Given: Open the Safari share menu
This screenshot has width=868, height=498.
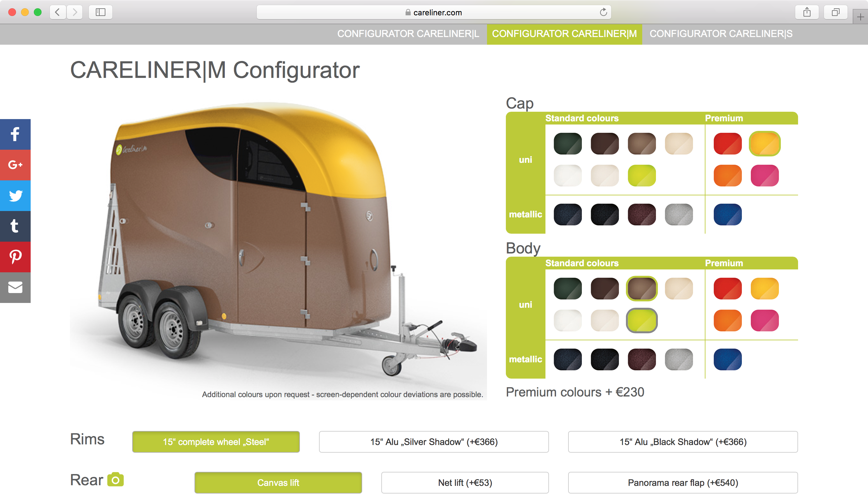Looking at the screenshot, I should click(807, 12).
